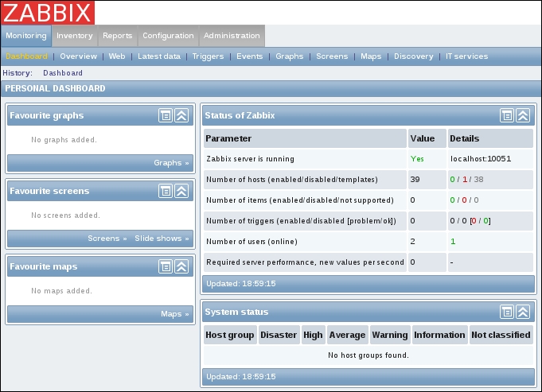The image size is (542, 392).
Task: Open the Triggers submenu item
Action: pos(207,56)
